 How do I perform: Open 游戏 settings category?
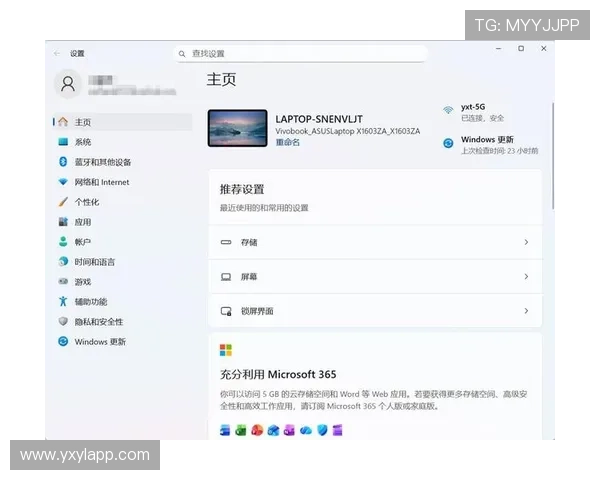coord(122,281)
